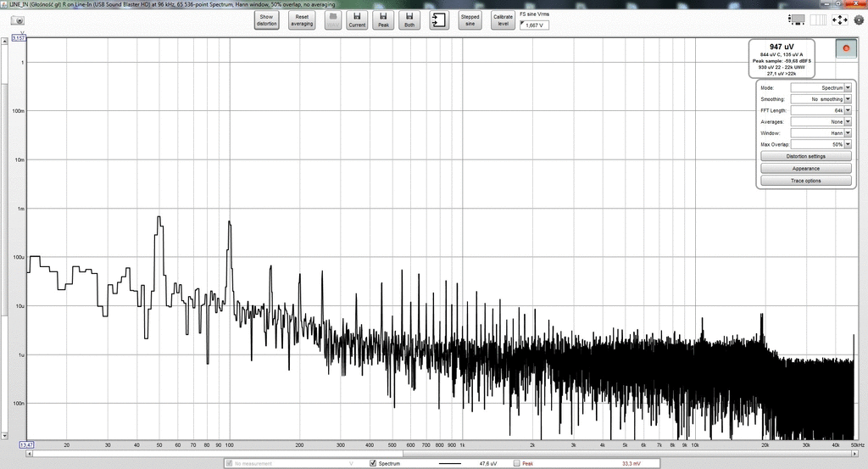Open the Averages dropdown
This screenshot has width=868, height=469.
[821, 122]
